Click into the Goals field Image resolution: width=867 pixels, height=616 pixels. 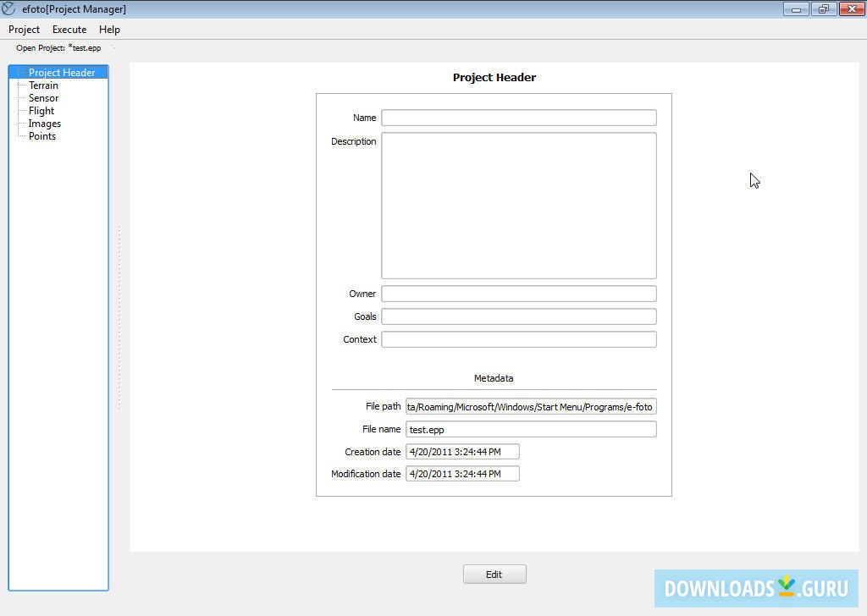(519, 316)
